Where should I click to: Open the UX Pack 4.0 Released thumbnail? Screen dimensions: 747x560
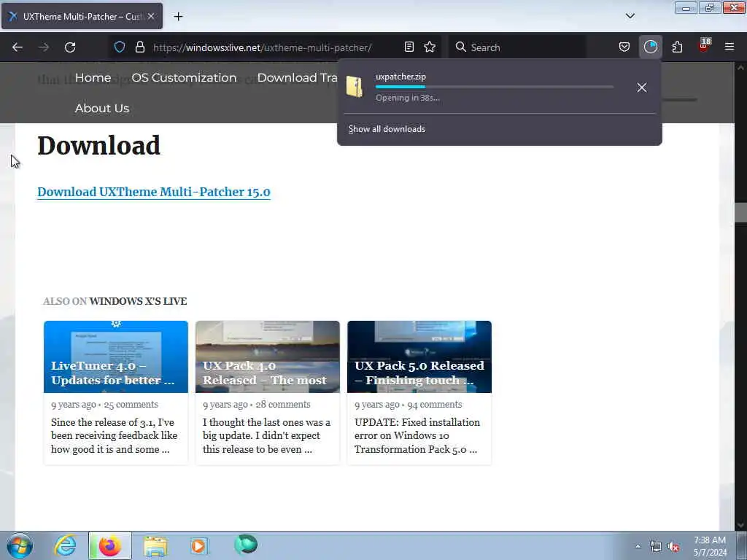click(267, 357)
